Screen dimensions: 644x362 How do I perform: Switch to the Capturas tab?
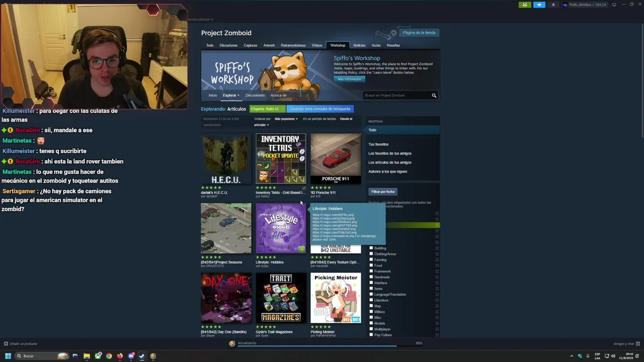point(251,45)
